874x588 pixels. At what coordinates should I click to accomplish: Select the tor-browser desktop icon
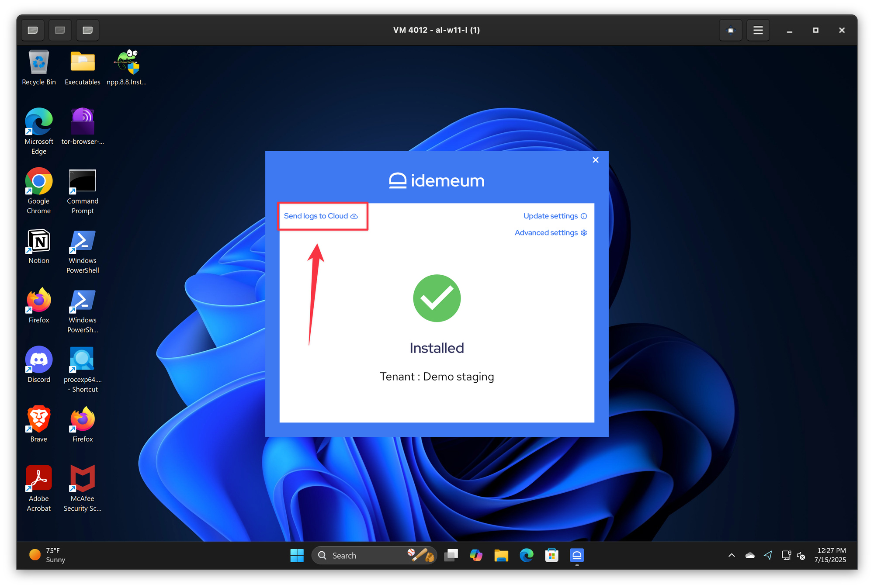83,127
